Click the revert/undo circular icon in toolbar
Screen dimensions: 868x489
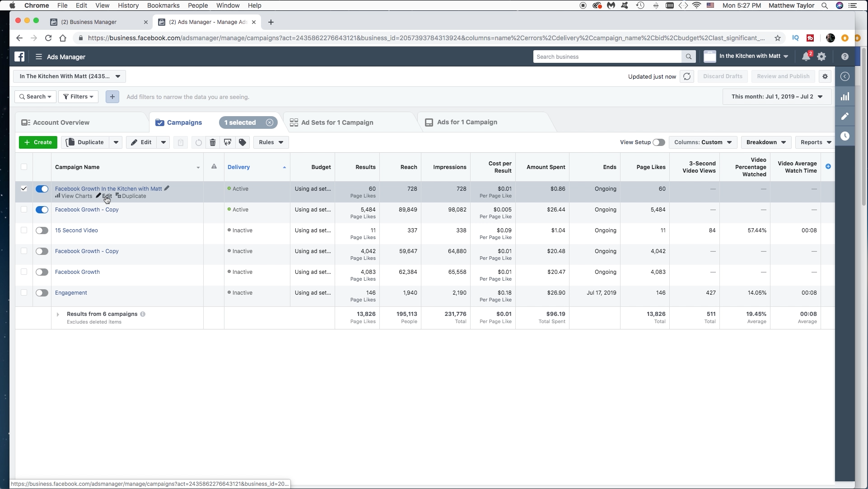click(x=198, y=142)
